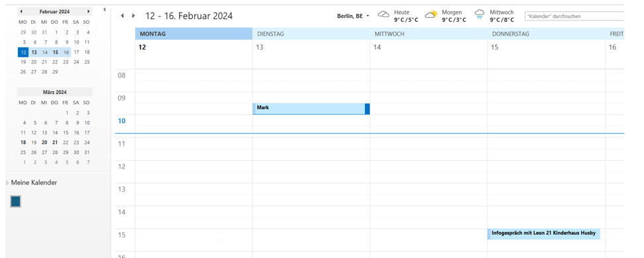Image resolution: width=644 pixels, height=258 pixels.
Task: Click the 10 hour label in time column
Action: pos(121,121)
